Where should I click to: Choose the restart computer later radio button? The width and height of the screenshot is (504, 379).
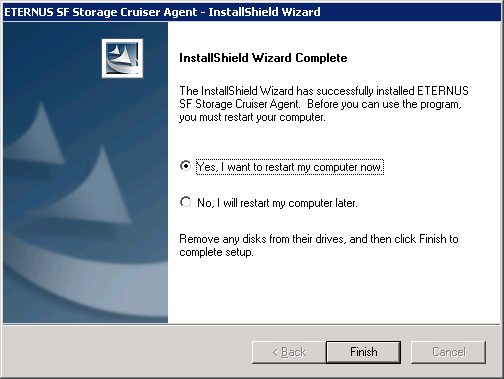tap(185, 202)
